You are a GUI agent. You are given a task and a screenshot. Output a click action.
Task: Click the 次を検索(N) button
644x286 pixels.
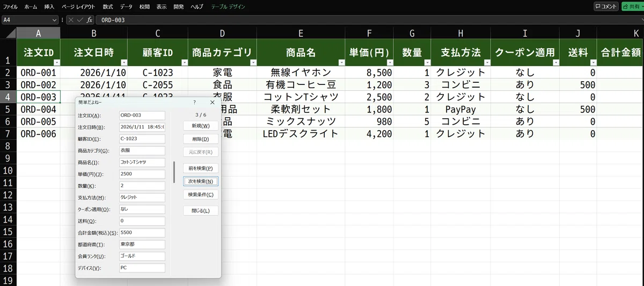coord(201,181)
